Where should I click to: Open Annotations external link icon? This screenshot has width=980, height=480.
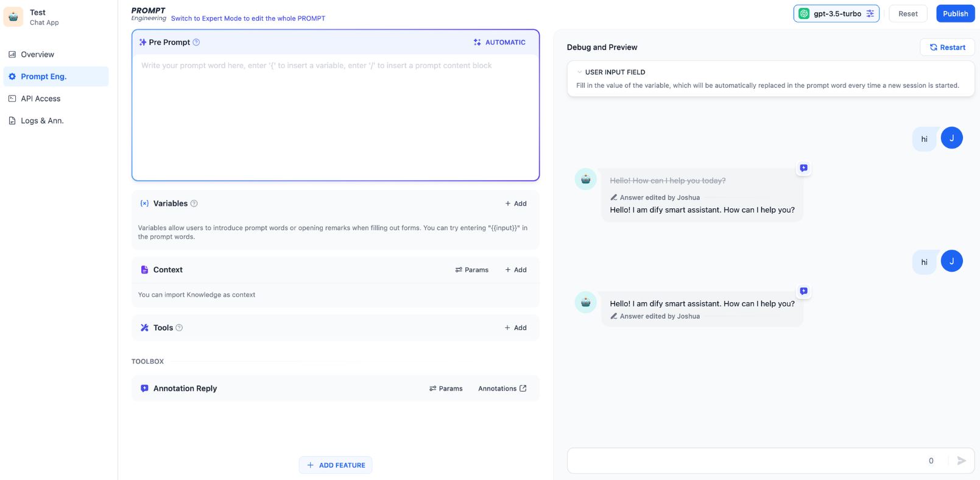coord(523,389)
